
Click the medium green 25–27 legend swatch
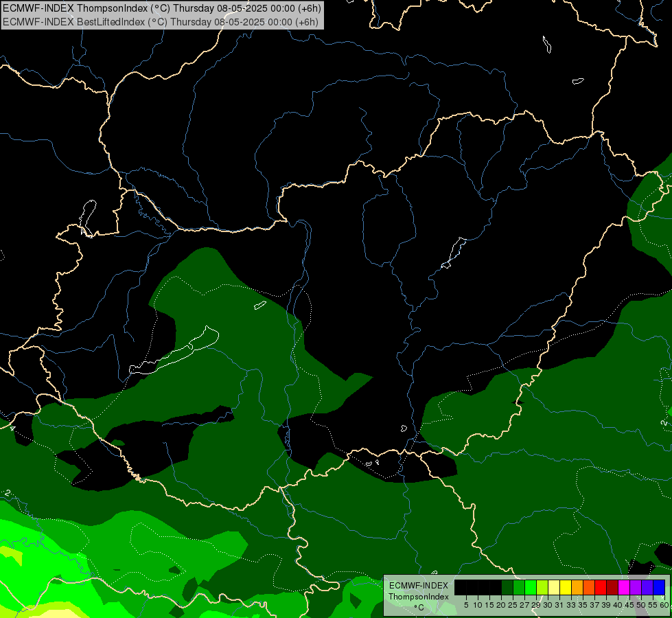(x=519, y=587)
